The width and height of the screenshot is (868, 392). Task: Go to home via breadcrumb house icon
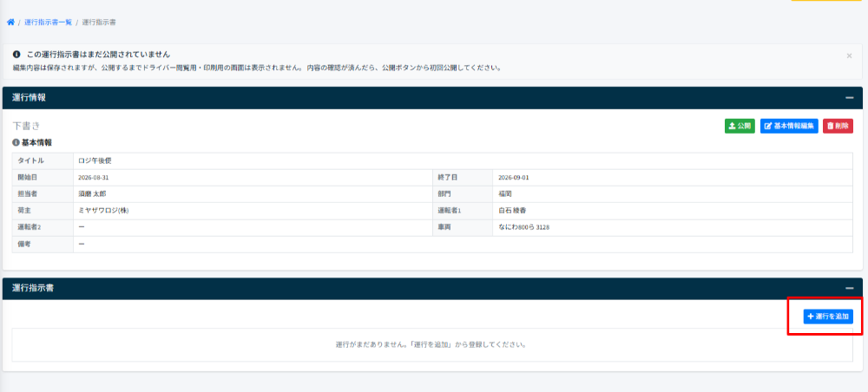point(10,23)
